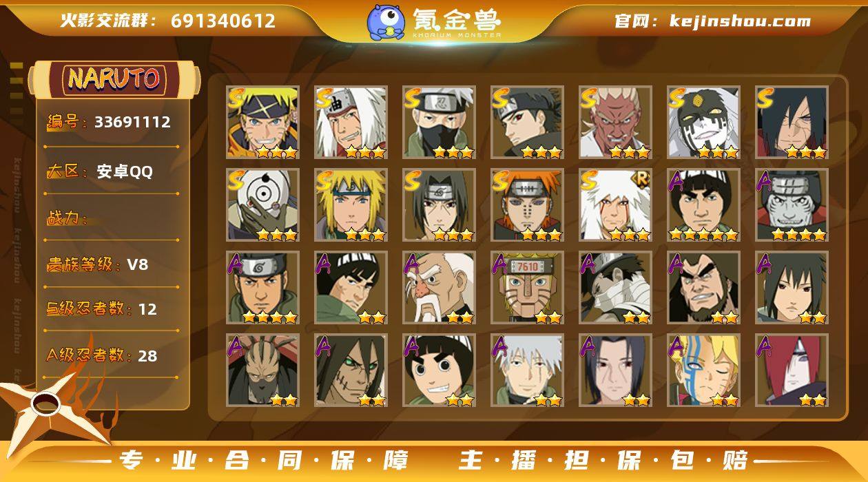This screenshot has width=868, height=482.
Task: Select the account number 33691112 field
Action: 109,123
